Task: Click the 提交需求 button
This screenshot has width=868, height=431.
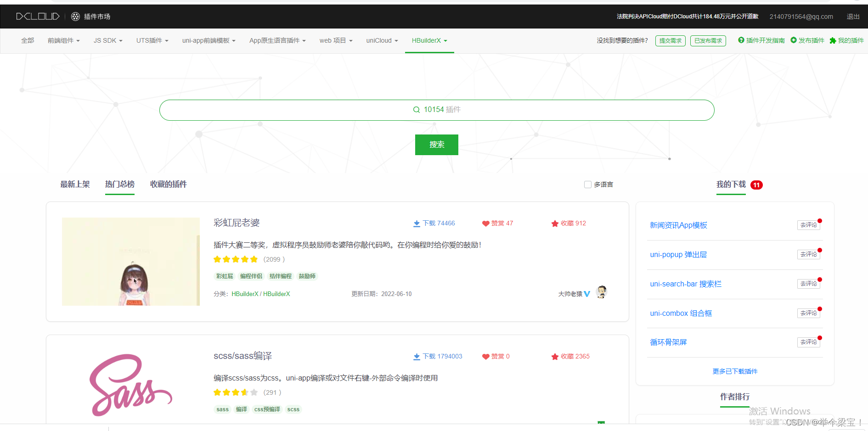Action: pyautogui.click(x=671, y=41)
